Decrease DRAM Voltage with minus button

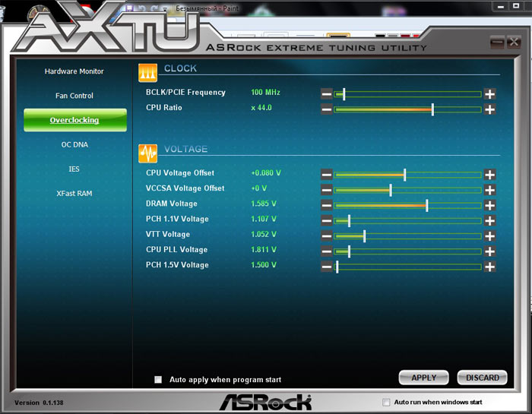coord(326,205)
